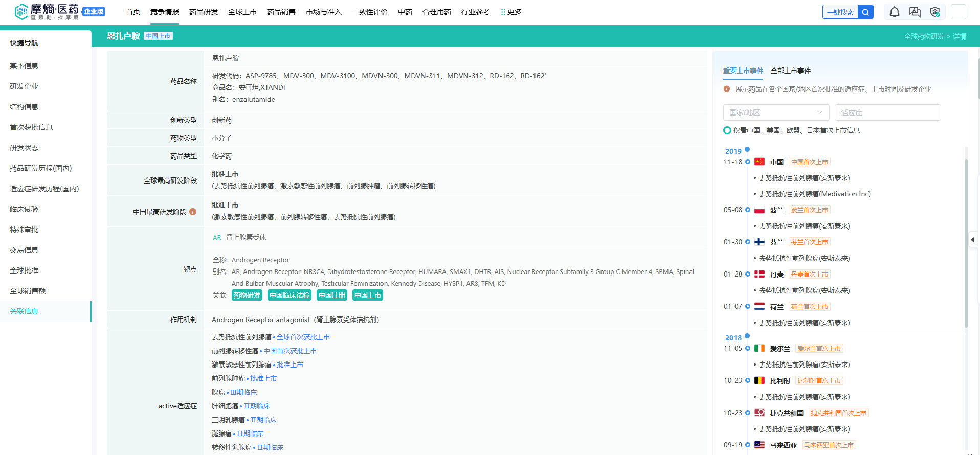The image size is (980, 455).
Task: Open the 行业参考 menu
Action: point(476,12)
